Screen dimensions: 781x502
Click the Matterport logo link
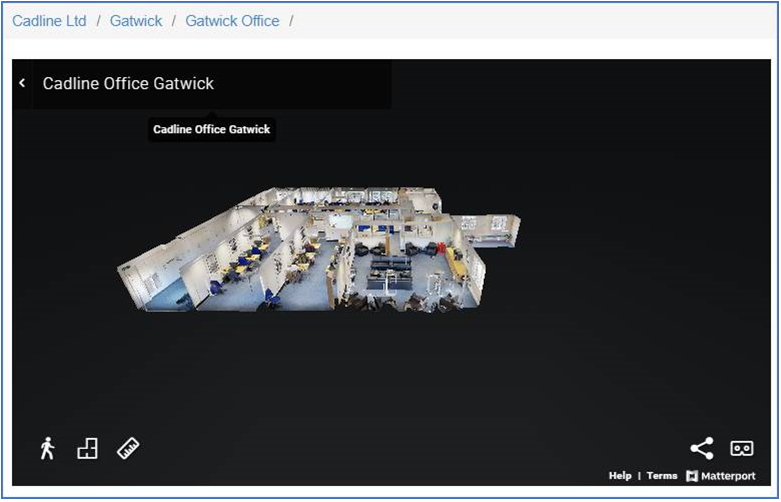[x=721, y=476]
